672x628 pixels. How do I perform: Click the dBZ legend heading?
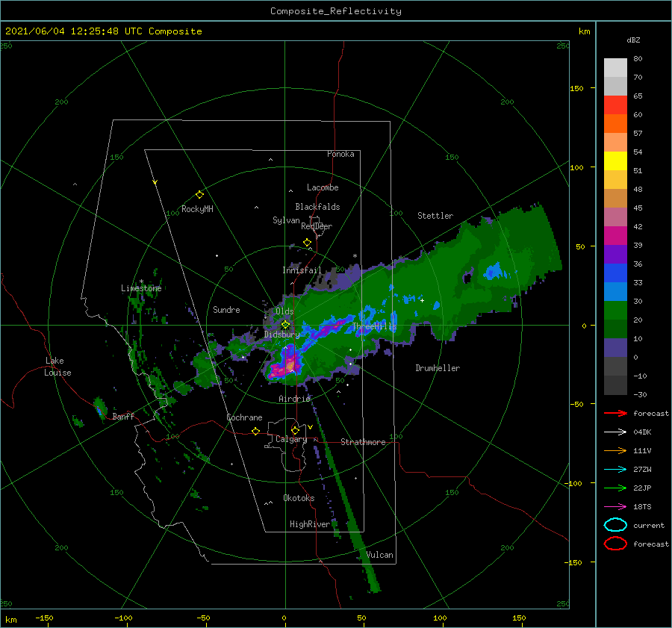[633, 40]
